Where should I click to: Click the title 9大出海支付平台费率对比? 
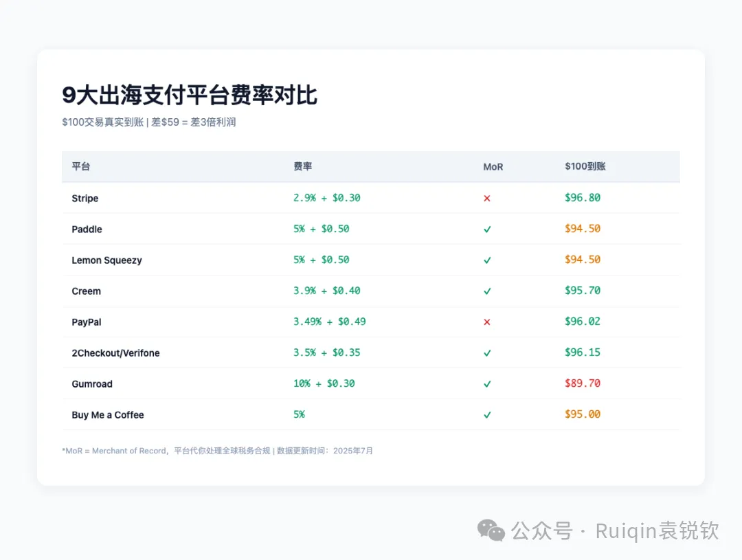(x=190, y=95)
